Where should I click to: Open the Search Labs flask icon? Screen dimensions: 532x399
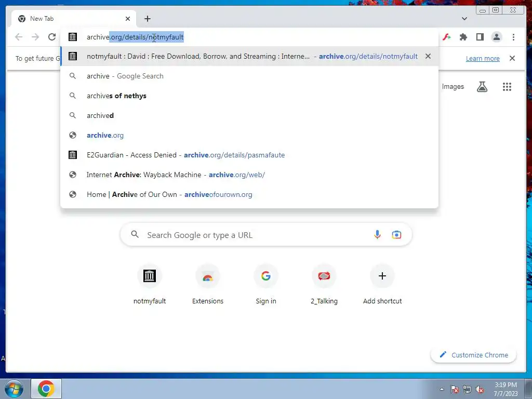click(x=482, y=87)
